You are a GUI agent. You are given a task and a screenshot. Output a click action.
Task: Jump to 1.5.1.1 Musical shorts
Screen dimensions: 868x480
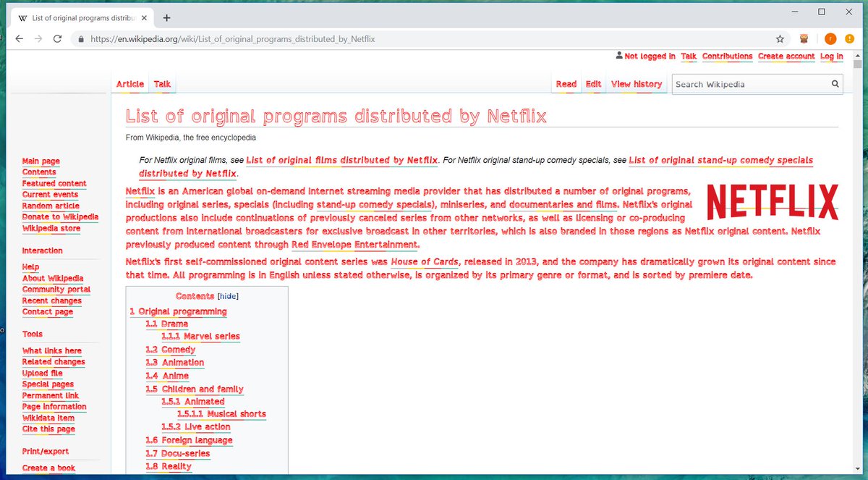point(221,414)
